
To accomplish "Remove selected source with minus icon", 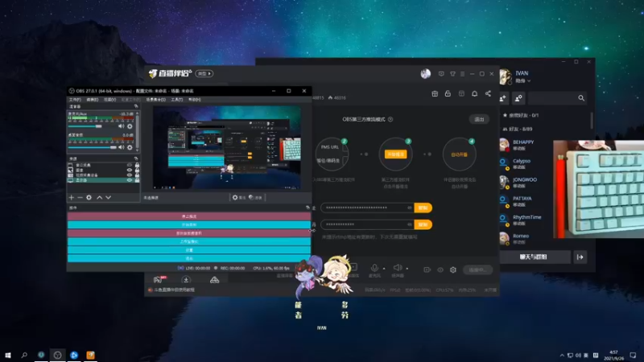I will click(x=80, y=197).
